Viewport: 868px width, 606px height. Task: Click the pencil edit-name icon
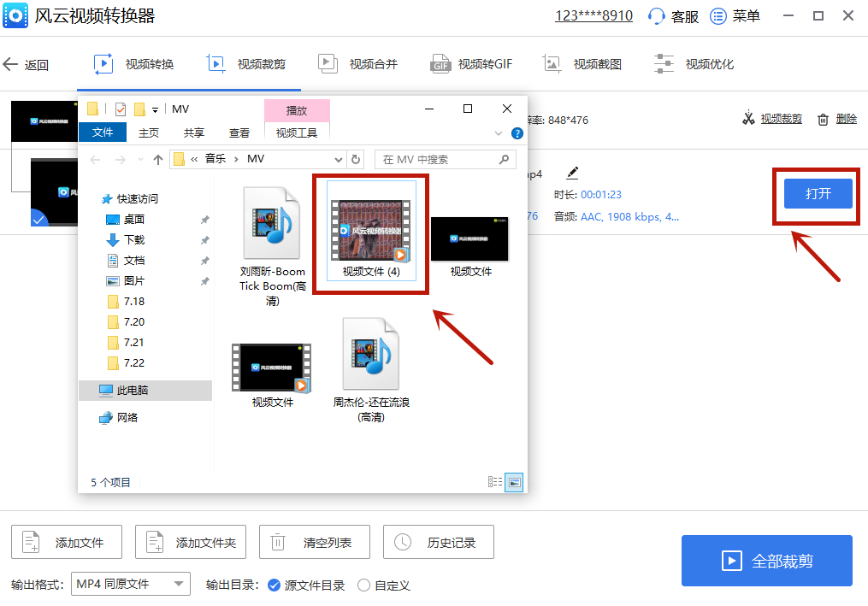(572, 174)
